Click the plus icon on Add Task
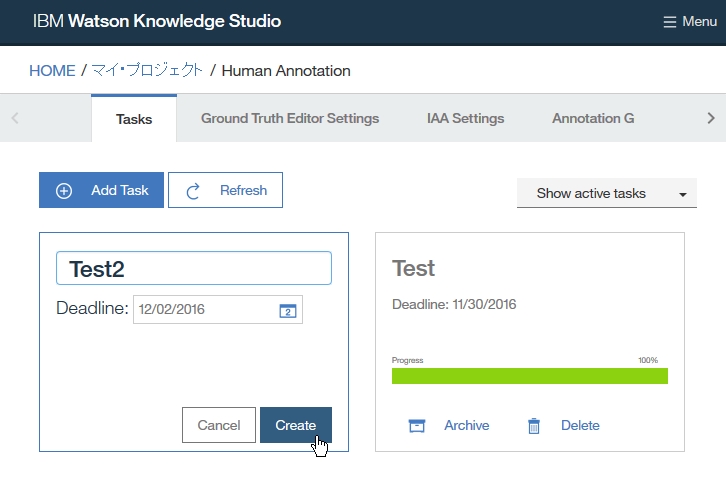The height and width of the screenshot is (479, 726). (x=64, y=190)
